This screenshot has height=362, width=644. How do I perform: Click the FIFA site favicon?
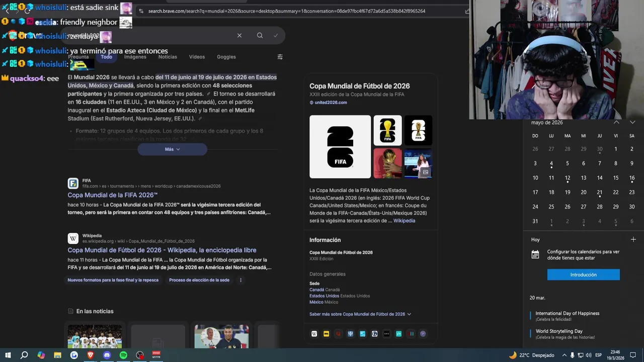click(73, 184)
